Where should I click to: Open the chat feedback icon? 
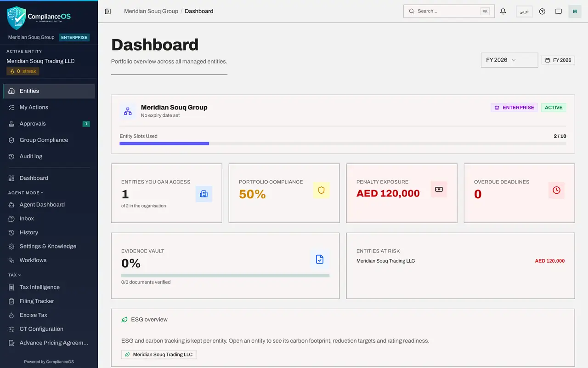(x=559, y=11)
